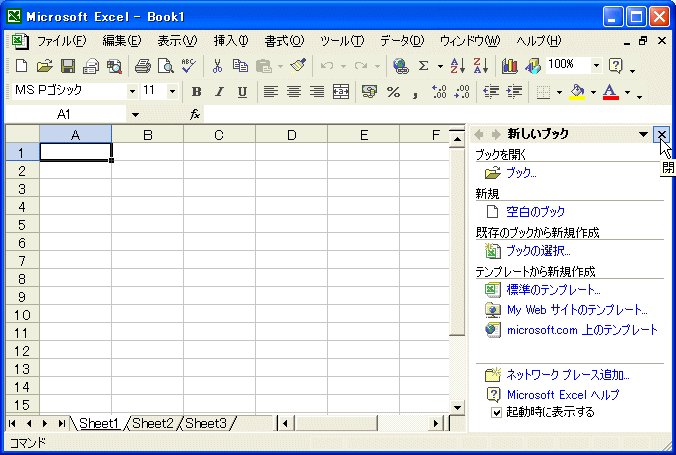Click the AutoSum sigma icon

pyautogui.click(x=424, y=66)
